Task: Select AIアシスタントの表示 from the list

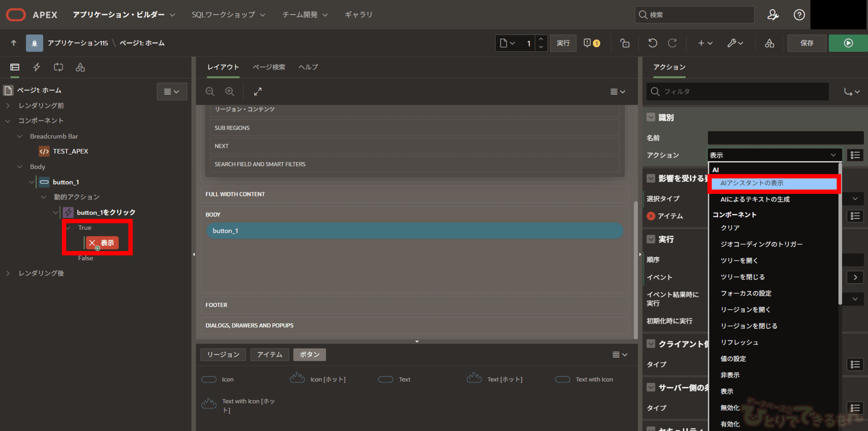Action: point(773,183)
